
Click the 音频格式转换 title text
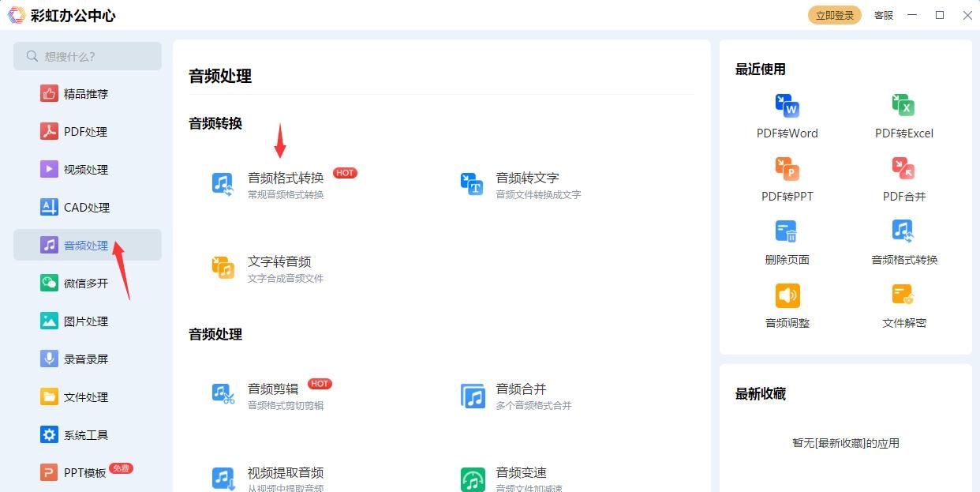click(x=286, y=178)
